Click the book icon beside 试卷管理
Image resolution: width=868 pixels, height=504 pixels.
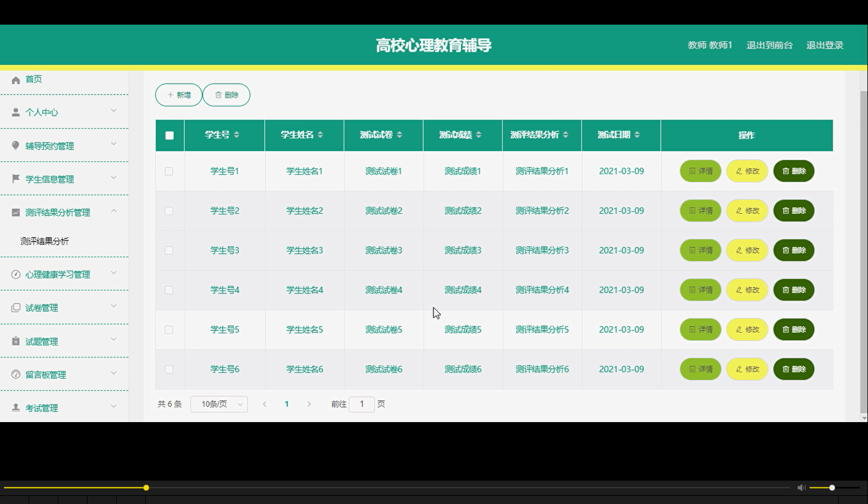(x=15, y=307)
